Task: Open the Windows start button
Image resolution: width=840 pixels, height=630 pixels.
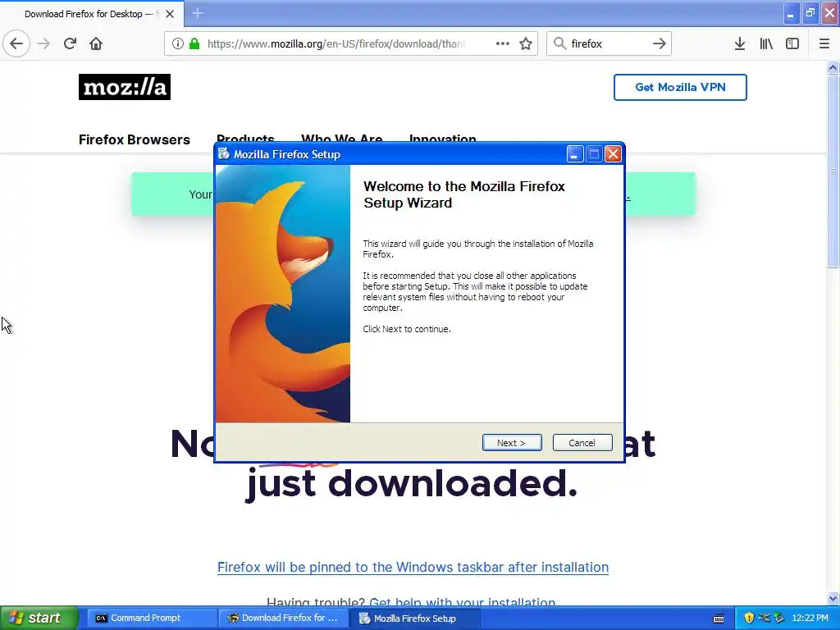Action: (x=39, y=618)
